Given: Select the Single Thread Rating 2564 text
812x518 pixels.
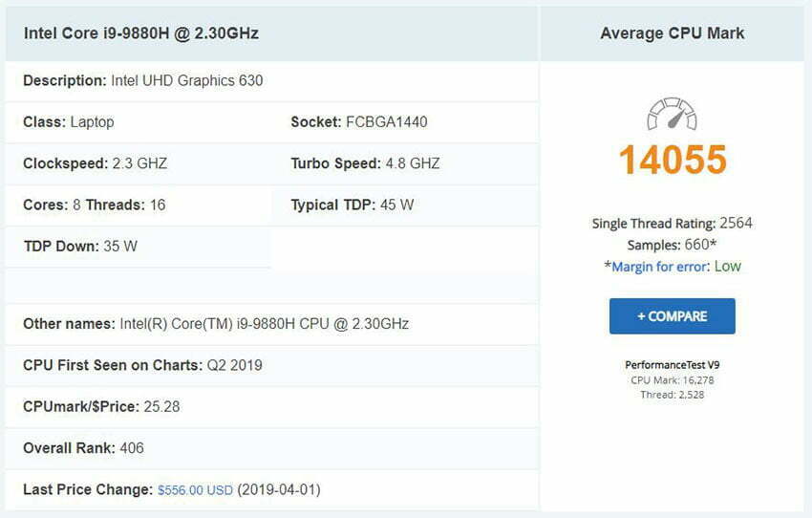Looking at the screenshot, I should pyautogui.click(x=673, y=224).
